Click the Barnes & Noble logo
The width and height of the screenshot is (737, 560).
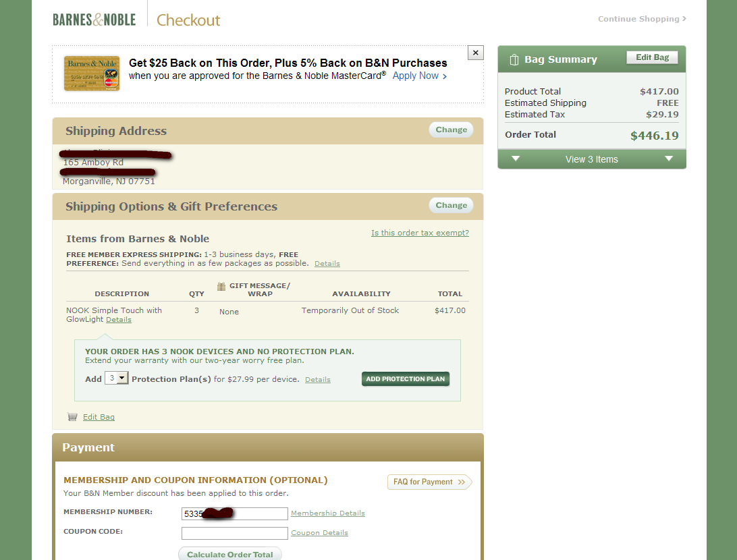coord(94,20)
